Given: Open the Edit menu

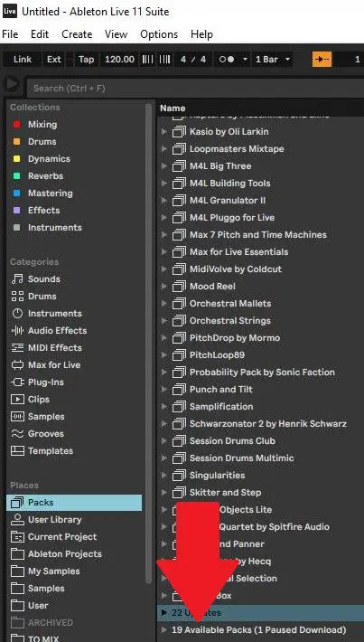Looking at the screenshot, I should click(40, 34).
